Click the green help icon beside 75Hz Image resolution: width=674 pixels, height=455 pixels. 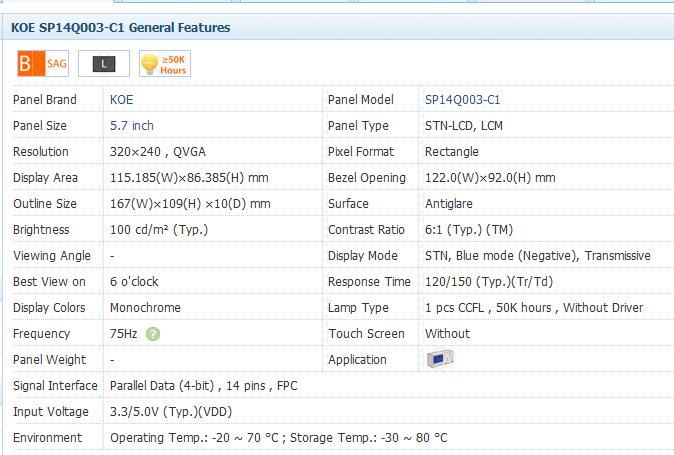tap(153, 334)
